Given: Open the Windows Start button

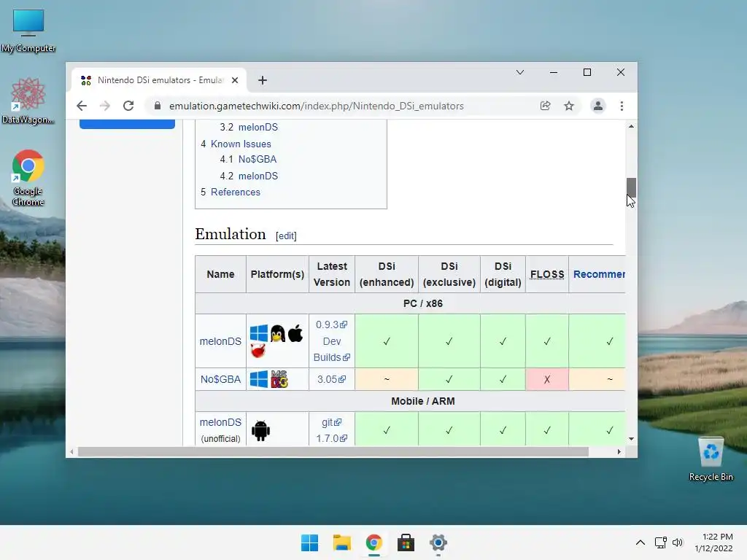Looking at the screenshot, I should 309,542.
